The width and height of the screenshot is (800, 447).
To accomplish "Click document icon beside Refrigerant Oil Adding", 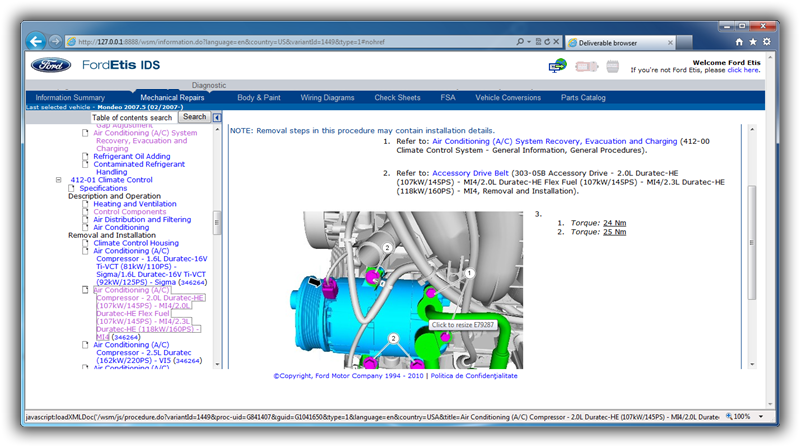I will tap(86, 157).
